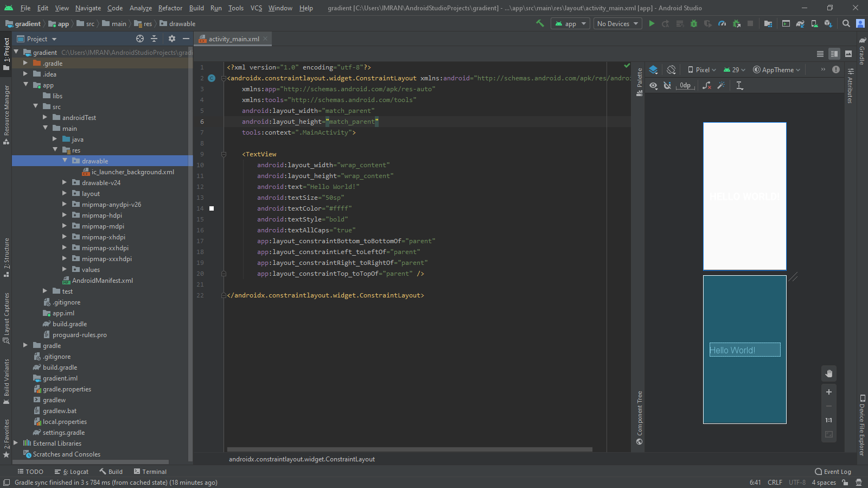
Task: Open the Build tool window
Action: (111, 472)
